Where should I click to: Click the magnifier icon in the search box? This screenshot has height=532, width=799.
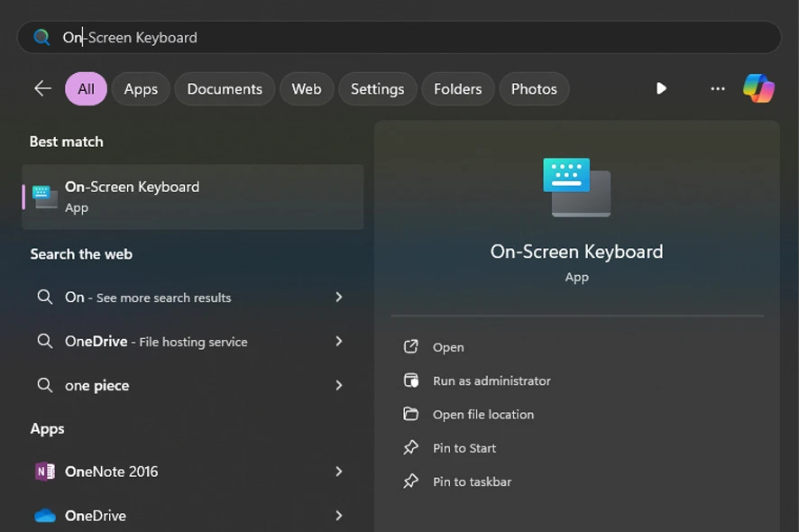tap(41, 37)
